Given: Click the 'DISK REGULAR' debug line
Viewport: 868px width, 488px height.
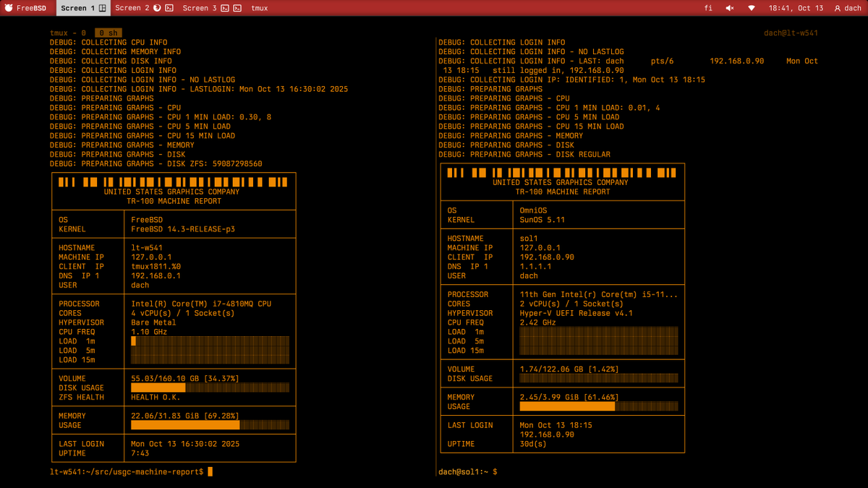Looking at the screenshot, I should point(524,154).
